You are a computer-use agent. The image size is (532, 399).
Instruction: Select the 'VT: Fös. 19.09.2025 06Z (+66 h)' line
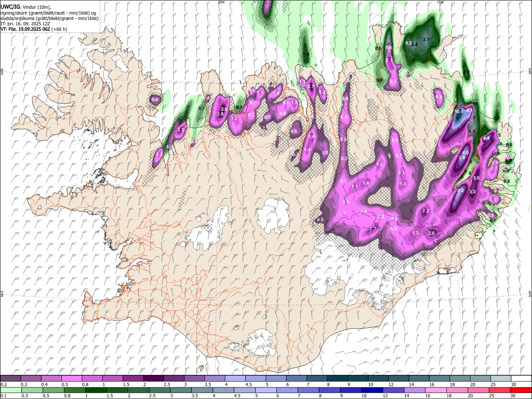34,29
